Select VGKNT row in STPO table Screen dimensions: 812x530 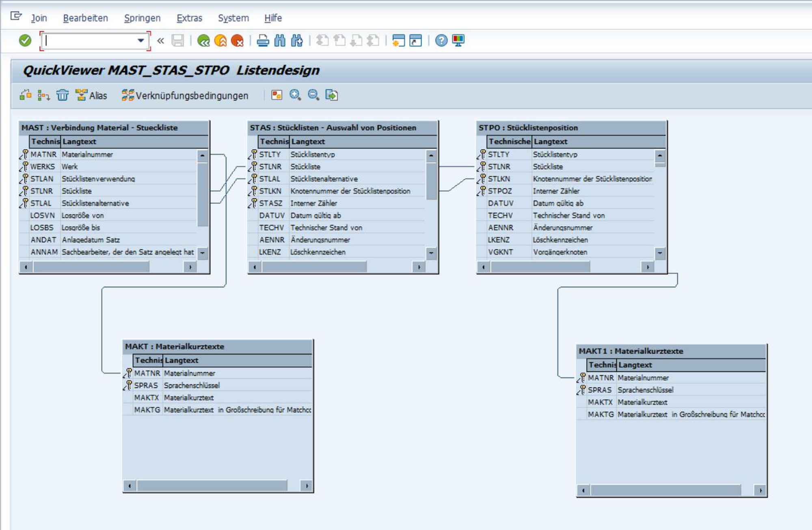(x=566, y=252)
